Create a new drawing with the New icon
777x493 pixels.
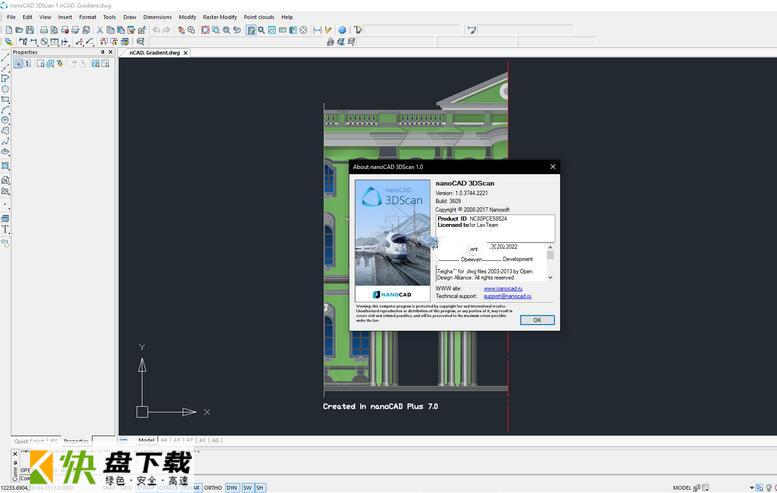(8, 30)
